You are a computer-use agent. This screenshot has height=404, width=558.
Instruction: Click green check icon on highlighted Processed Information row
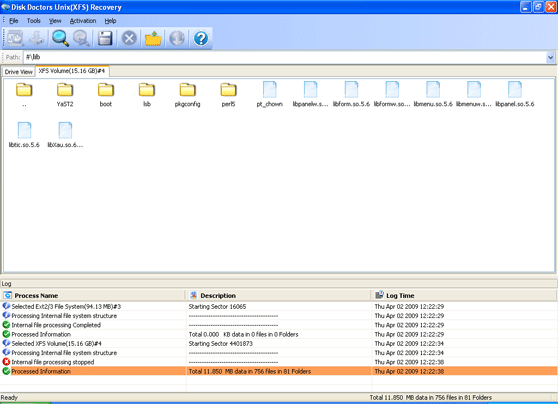[6, 371]
